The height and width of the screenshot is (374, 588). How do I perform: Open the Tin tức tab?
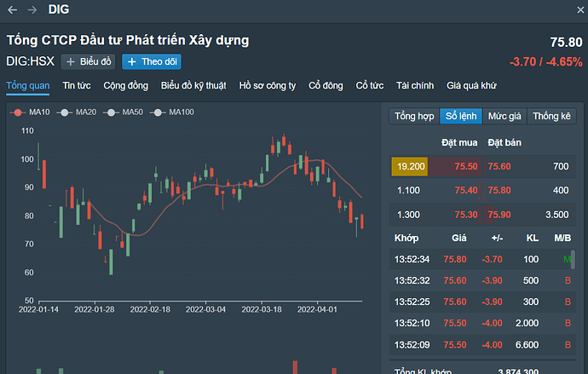[x=77, y=85]
